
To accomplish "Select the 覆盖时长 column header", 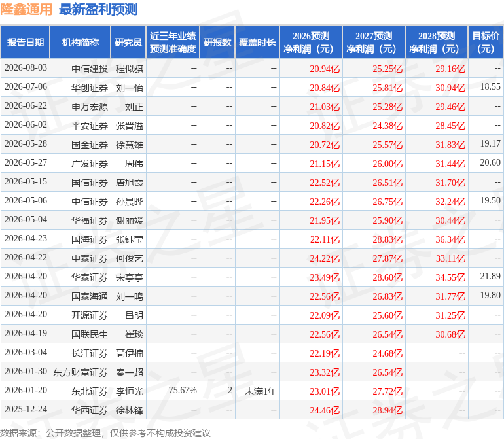I will [x=257, y=43].
